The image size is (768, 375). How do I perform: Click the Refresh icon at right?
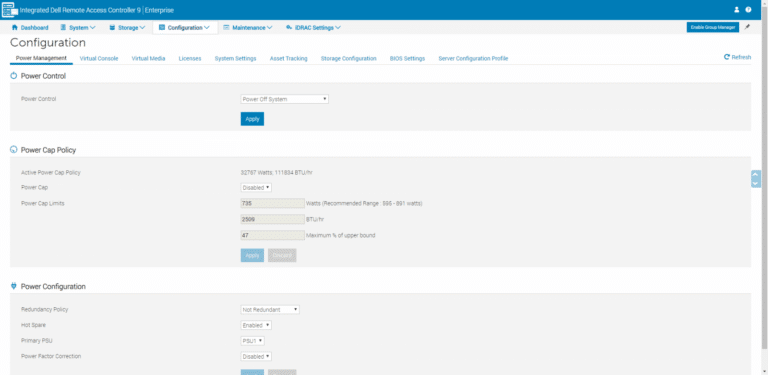[727, 57]
